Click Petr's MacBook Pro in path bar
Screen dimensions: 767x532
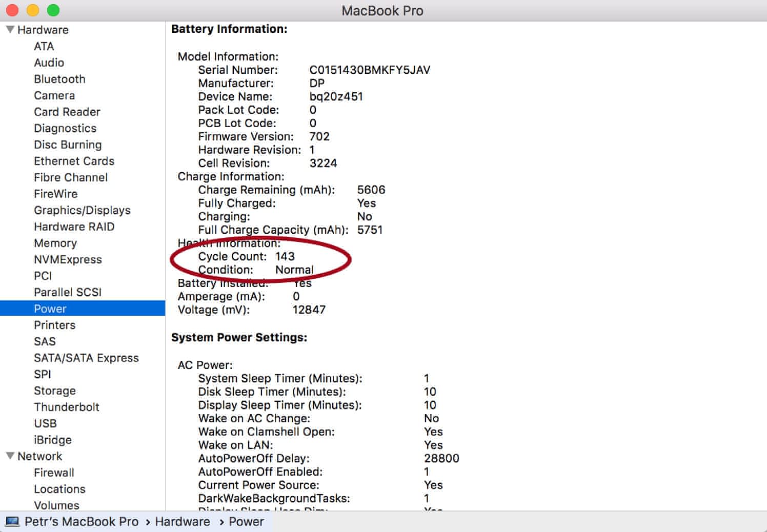[82, 522]
